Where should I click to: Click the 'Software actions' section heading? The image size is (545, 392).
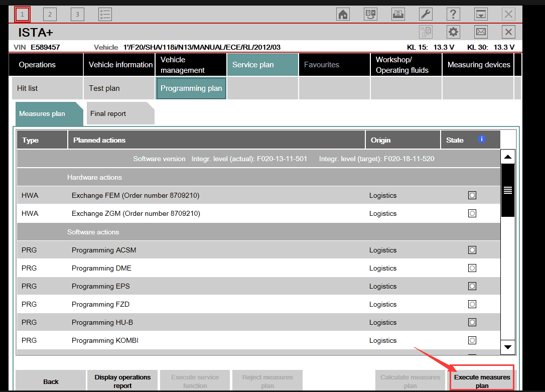pyautogui.click(x=93, y=232)
